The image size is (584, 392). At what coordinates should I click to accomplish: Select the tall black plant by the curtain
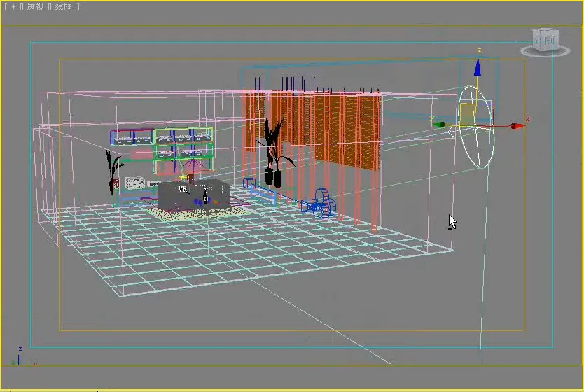click(272, 150)
